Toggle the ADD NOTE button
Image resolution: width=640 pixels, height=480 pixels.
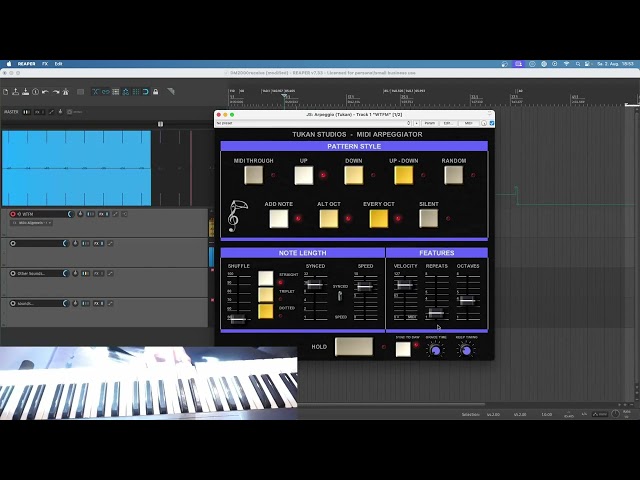point(279,218)
